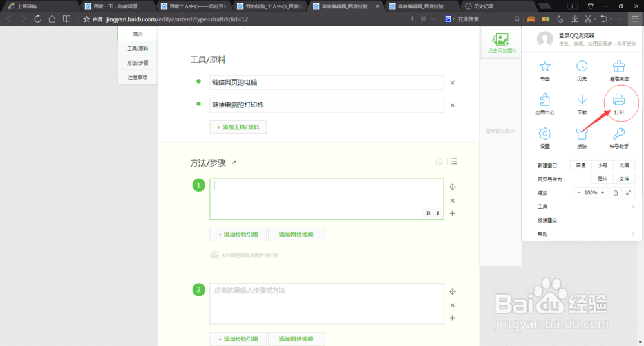Open new 无痕 incognito window
The image size is (644, 346).
624,165
